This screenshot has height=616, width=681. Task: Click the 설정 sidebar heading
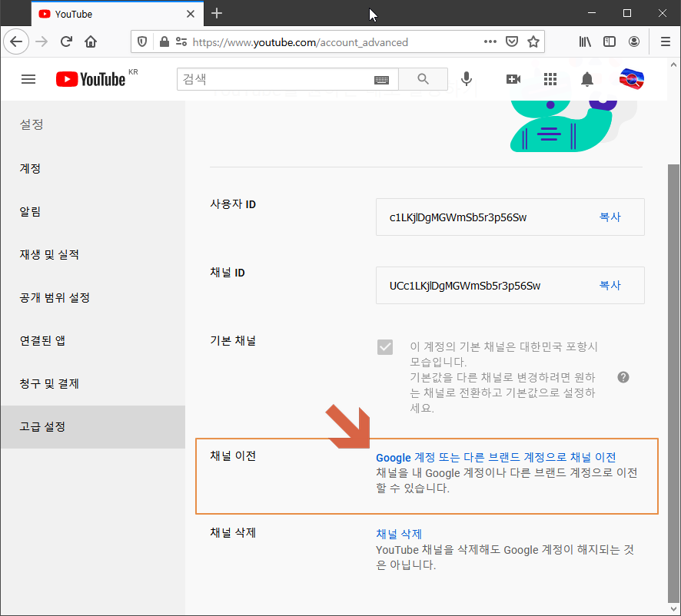pyautogui.click(x=32, y=124)
